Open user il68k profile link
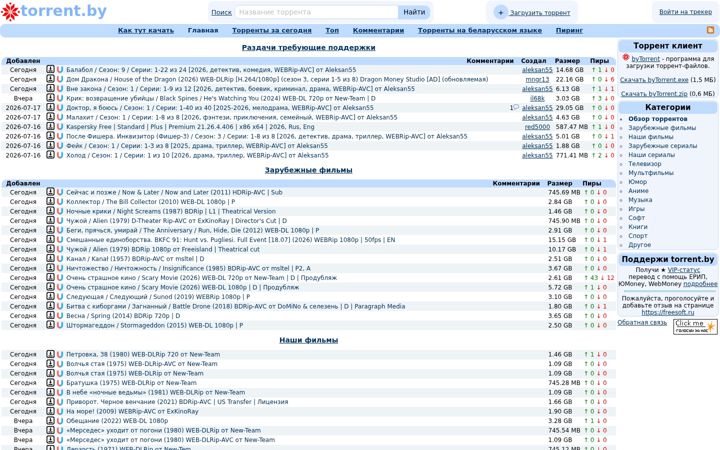Screen dimensions: 720x450 (537, 98)
